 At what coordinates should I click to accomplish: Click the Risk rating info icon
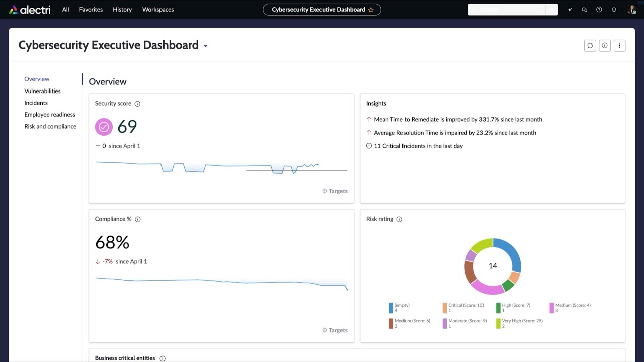pyautogui.click(x=399, y=219)
